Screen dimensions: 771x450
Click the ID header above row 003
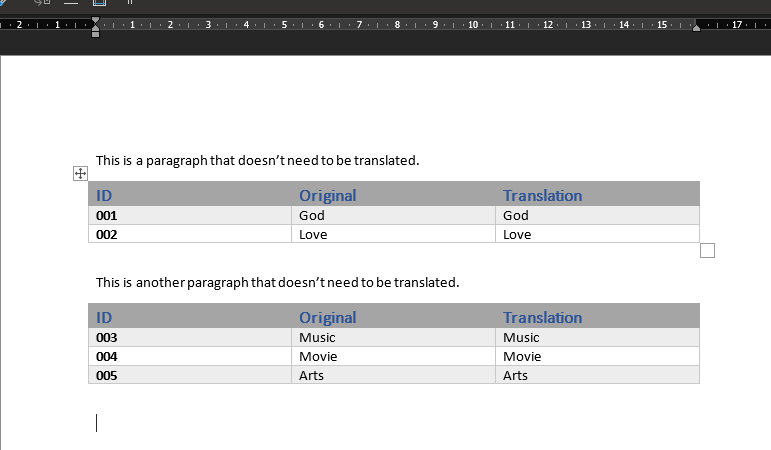coord(104,317)
